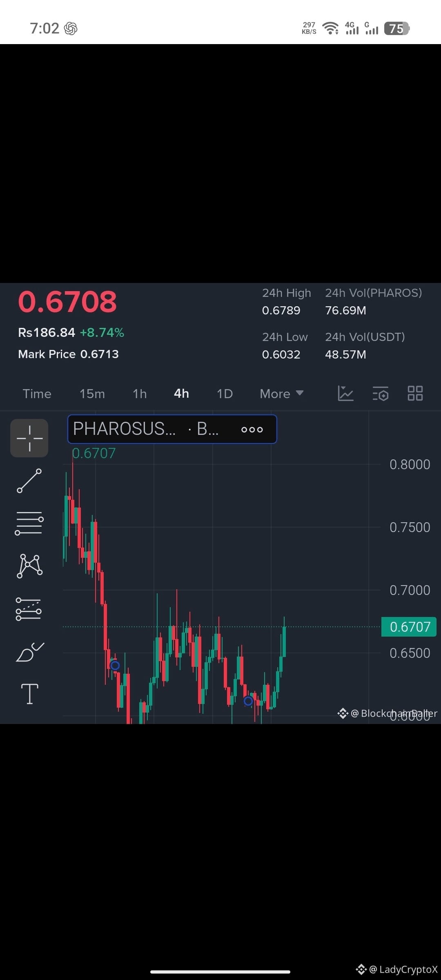Select the price projection tool
The height and width of the screenshot is (980, 441).
click(x=29, y=609)
